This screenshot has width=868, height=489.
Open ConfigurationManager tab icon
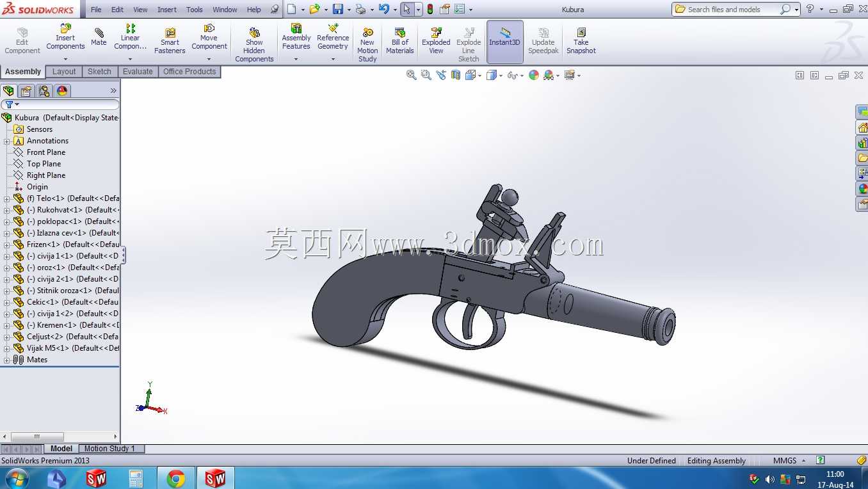[44, 91]
